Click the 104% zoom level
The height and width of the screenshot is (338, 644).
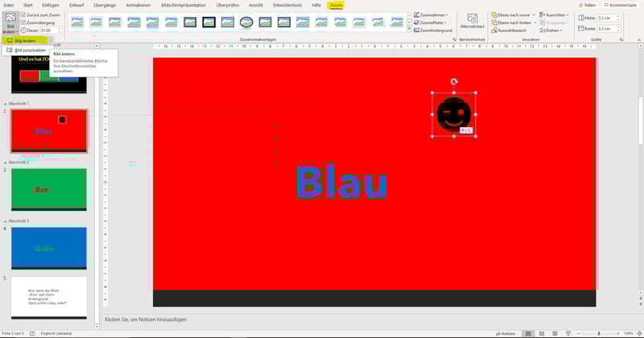[629, 333]
